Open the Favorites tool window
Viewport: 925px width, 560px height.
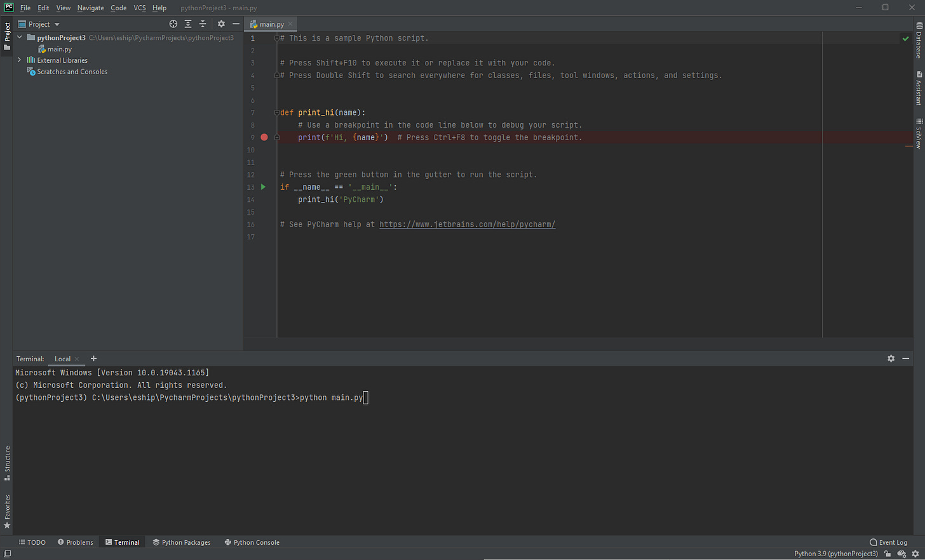(7, 511)
